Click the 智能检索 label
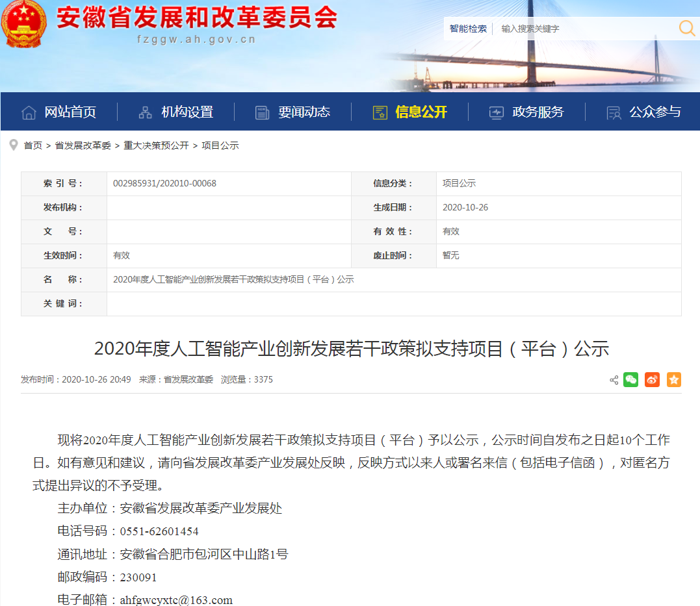Screen dimensions: 700x606 tap(468, 29)
